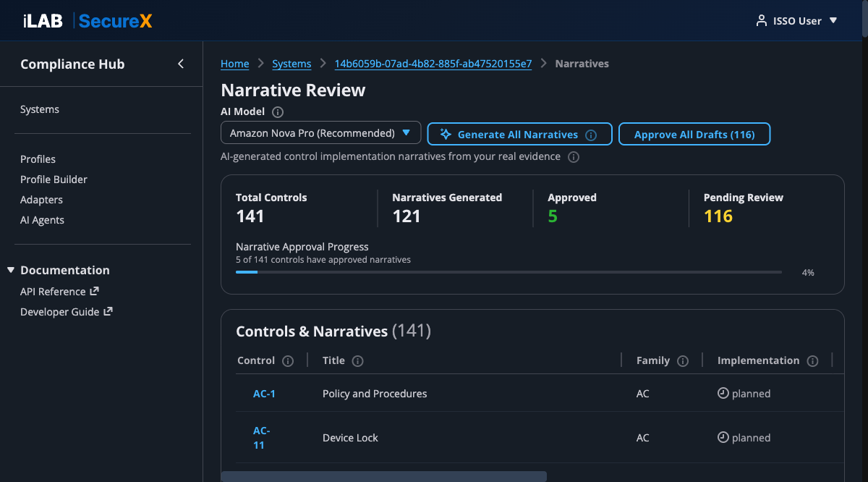Click Approve All Drafts (116) button
Image resolution: width=868 pixels, height=482 pixels.
tap(694, 135)
